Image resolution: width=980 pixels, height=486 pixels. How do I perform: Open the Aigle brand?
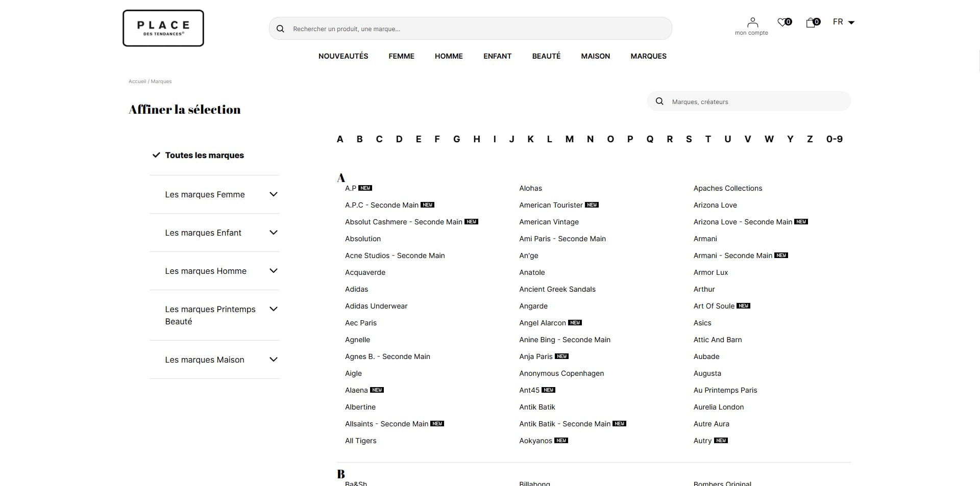click(353, 373)
